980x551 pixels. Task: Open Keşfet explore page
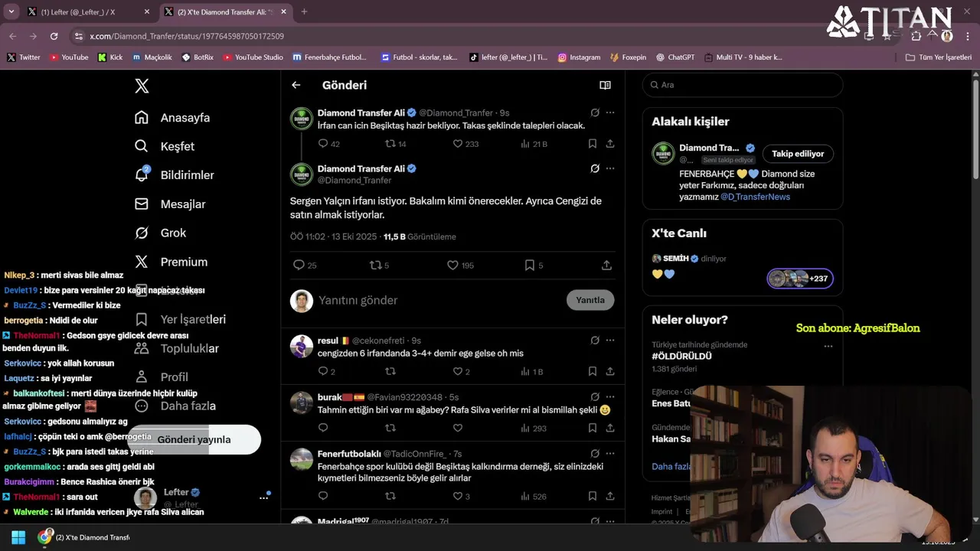(x=165, y=146)
